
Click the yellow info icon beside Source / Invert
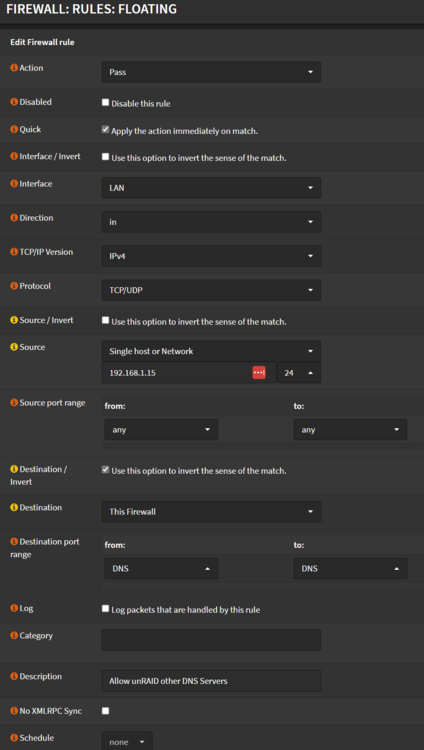14,320
